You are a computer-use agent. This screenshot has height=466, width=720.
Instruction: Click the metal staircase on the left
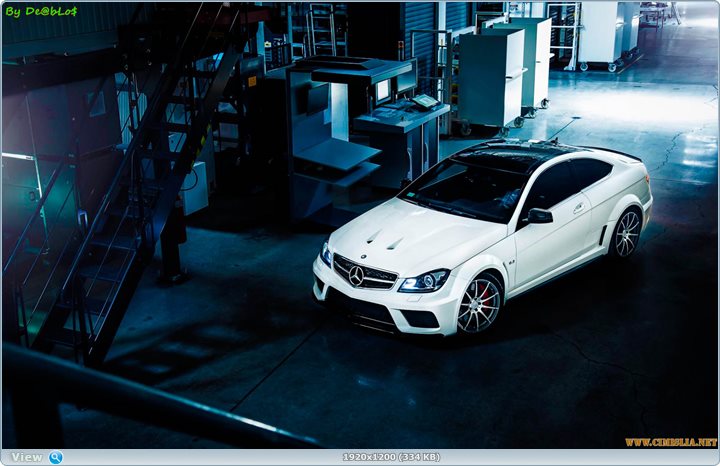coord(120,200)
